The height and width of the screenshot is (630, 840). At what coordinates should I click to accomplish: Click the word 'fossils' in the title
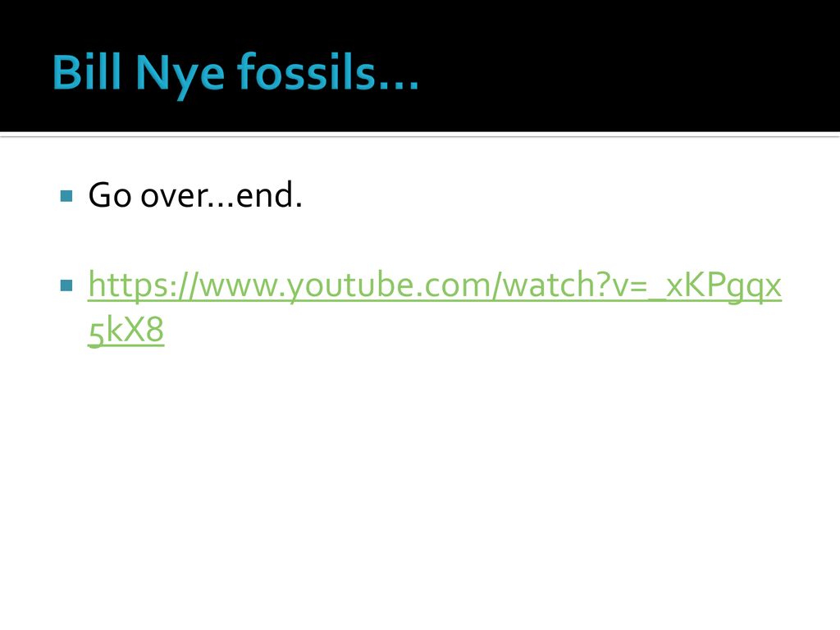tap(305, 72)
